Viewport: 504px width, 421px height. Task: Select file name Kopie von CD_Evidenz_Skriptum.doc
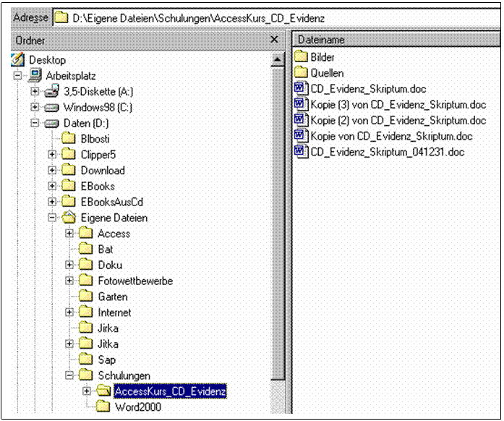click(391, 136)
